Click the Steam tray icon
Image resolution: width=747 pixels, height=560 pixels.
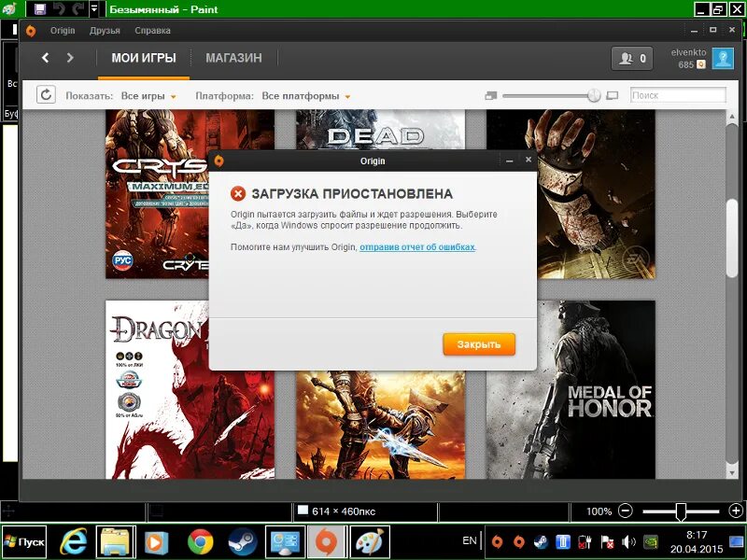(541, 542)
